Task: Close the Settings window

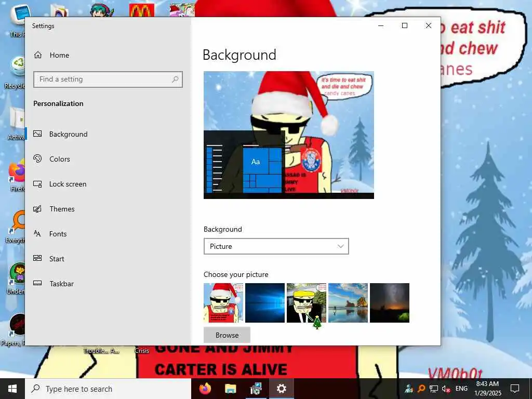Action: 429,26
